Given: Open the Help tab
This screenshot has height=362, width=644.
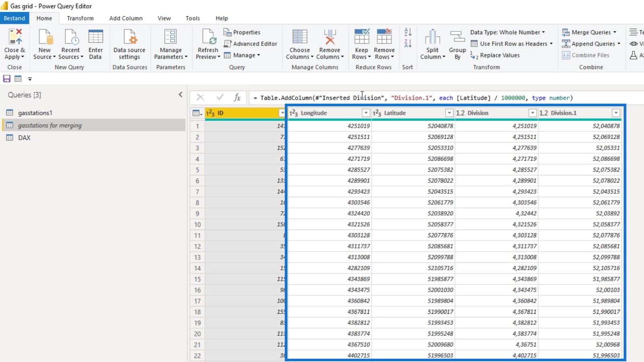Looking at the screenshot, I should [222, 18].
